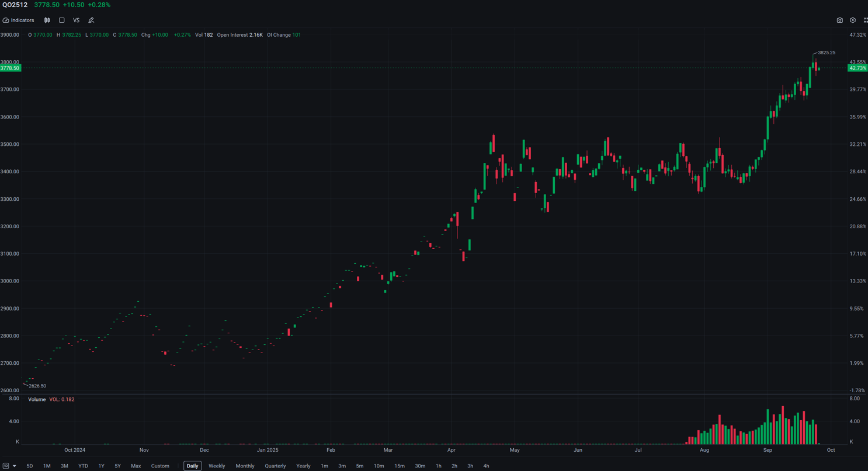The image size is (868, 471).
Task: Select the Monthly interval option
Action: tap(245, 466)
